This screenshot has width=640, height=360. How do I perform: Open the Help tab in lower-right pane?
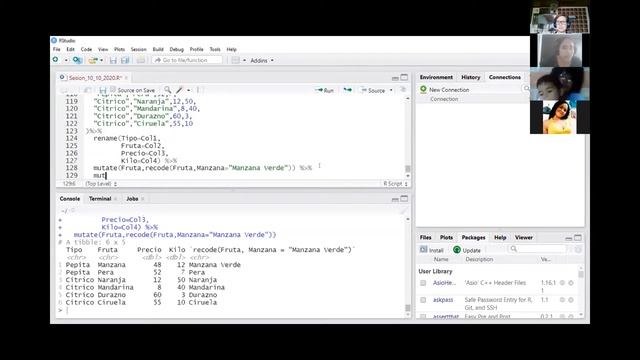coord(500,238)
